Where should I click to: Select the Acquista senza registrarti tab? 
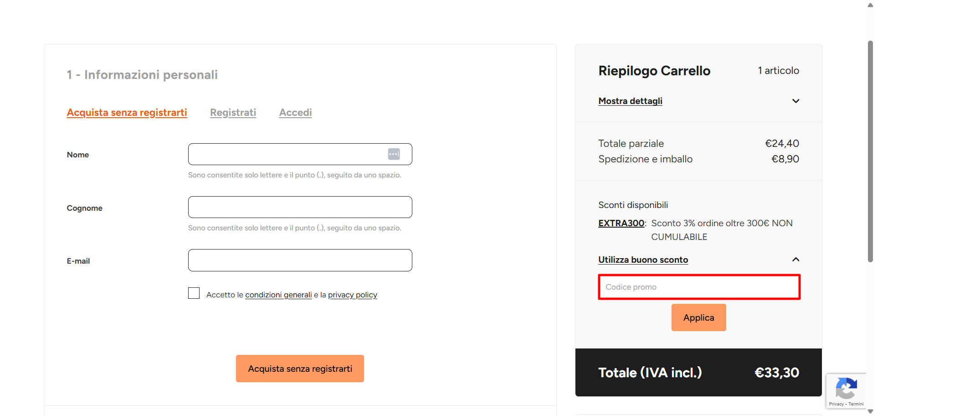[x=127, y=112]
